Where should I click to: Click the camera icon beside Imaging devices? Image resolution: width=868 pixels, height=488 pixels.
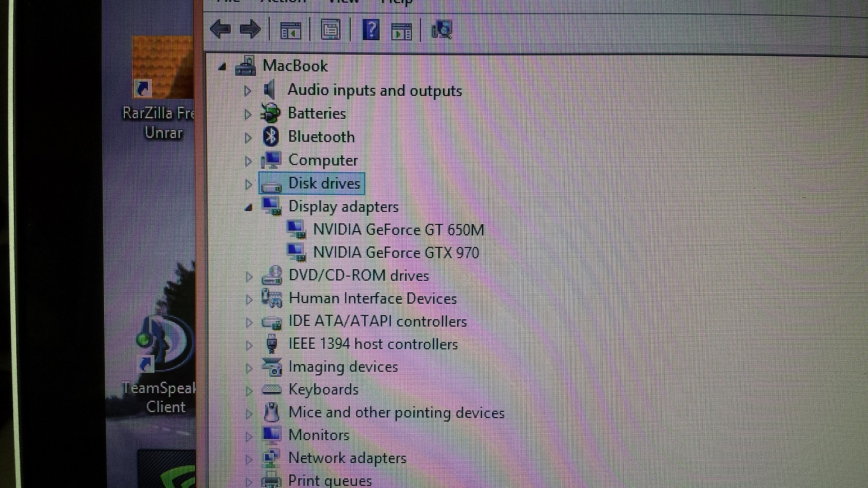point(272,367)
